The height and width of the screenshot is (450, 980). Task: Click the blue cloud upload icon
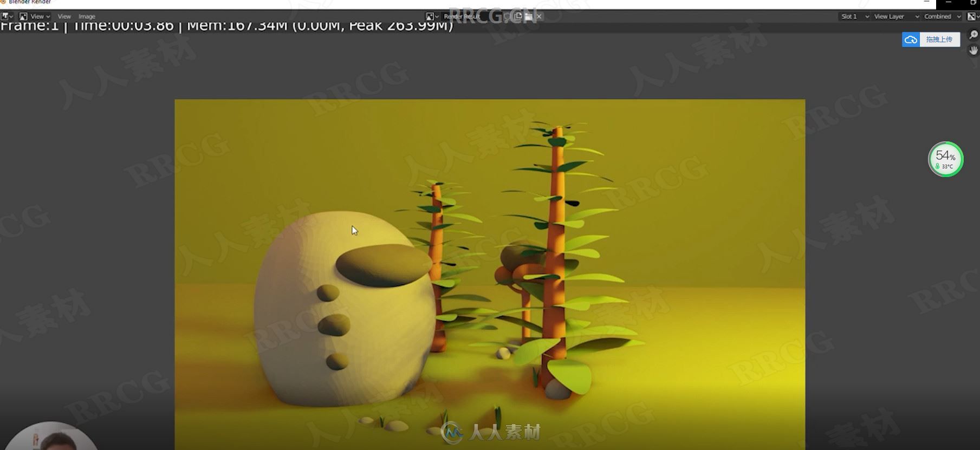coord(911,39)
